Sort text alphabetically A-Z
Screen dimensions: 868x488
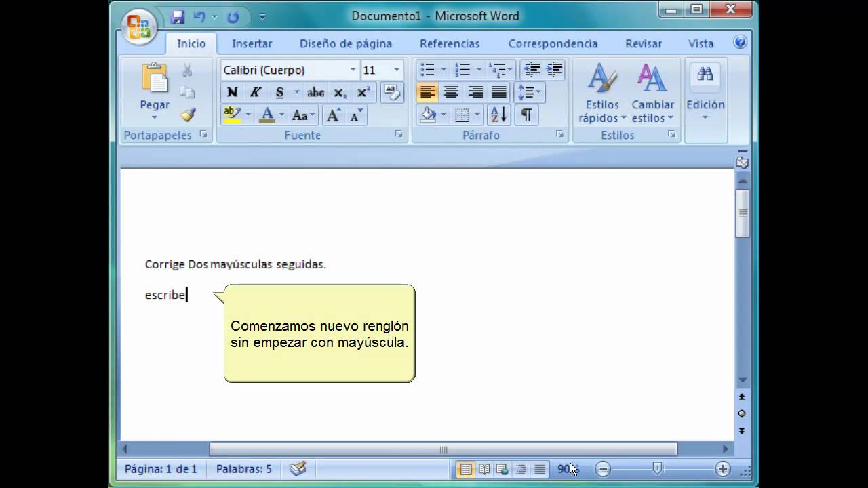[498, 115]
